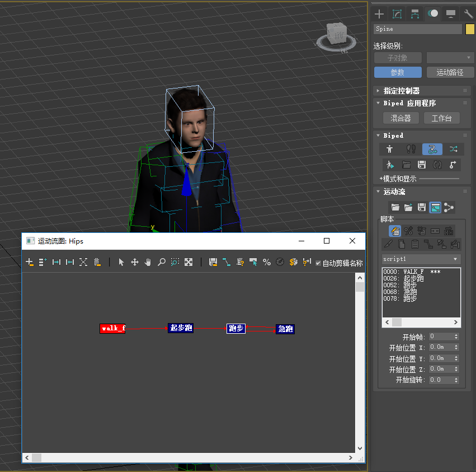Collapse the Biped rollout
The image size is (476, 472).
[x=422, y=135]
